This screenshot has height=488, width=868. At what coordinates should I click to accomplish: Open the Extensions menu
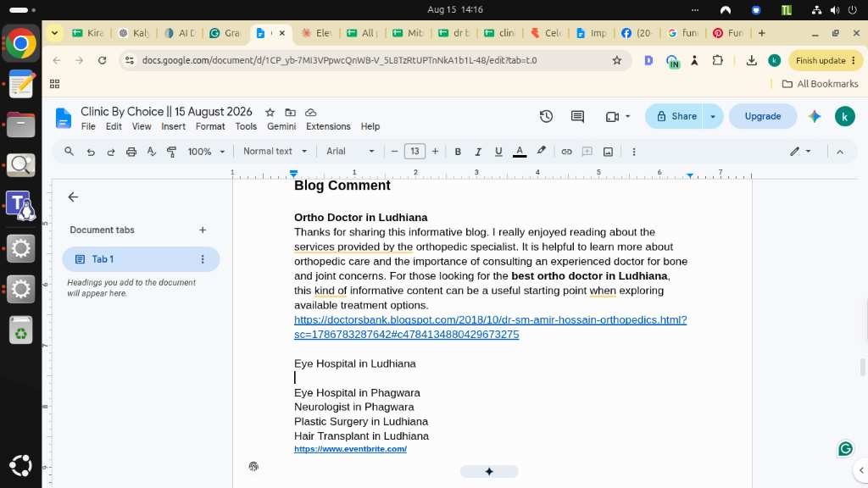pos(328,126)
